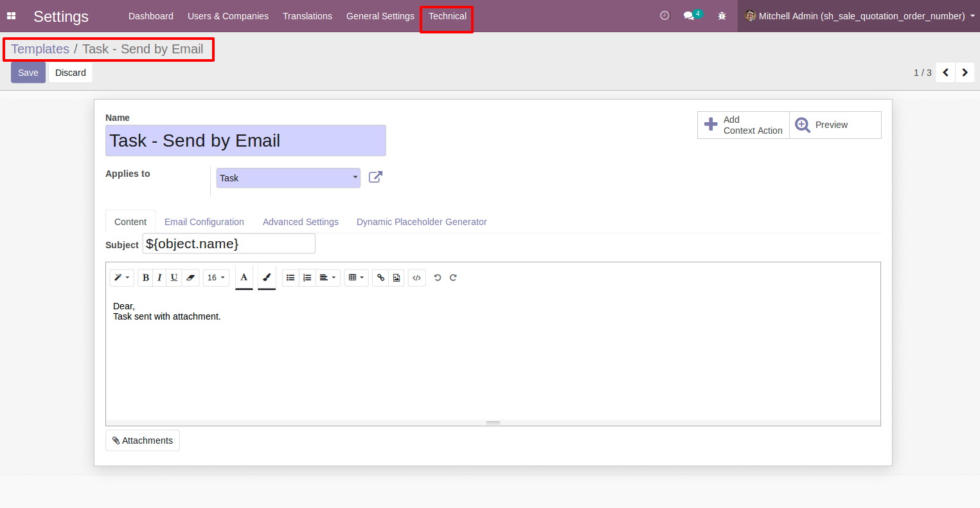Redo last edit in editor
The width and height of the screenshot is (980, 508).
click(x=453, y=278)
